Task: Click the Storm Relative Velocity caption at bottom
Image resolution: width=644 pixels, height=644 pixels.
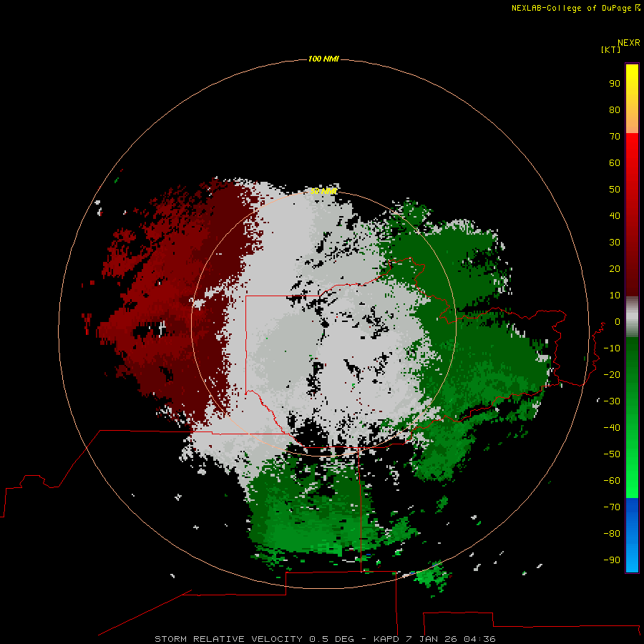Action: 325,639
